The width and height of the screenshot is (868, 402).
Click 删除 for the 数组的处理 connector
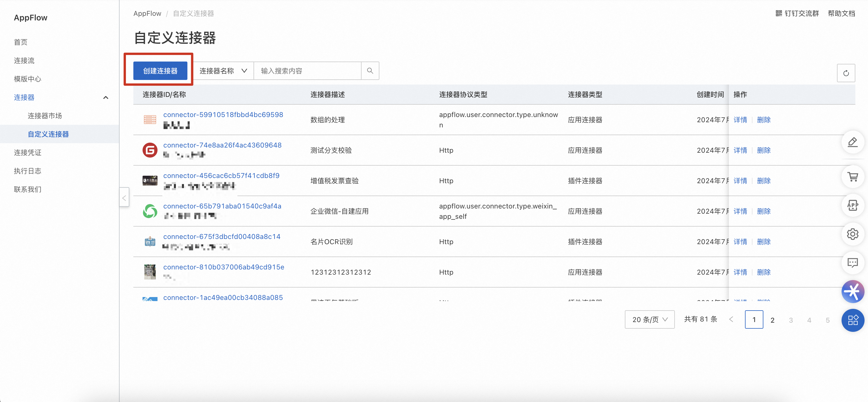point(764,120)
